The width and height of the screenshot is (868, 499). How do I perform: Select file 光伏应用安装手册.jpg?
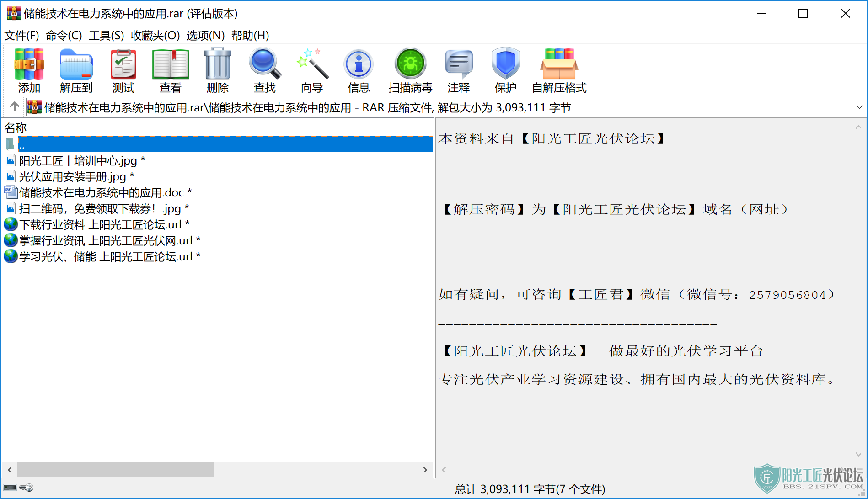click(x=76, y=177)
